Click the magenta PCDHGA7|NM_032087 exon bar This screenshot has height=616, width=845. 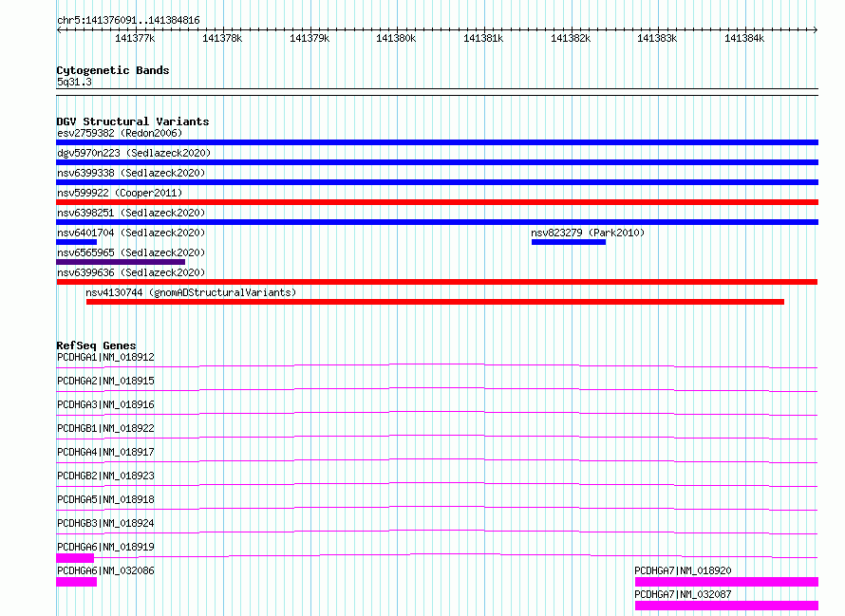tap(726, 606)
